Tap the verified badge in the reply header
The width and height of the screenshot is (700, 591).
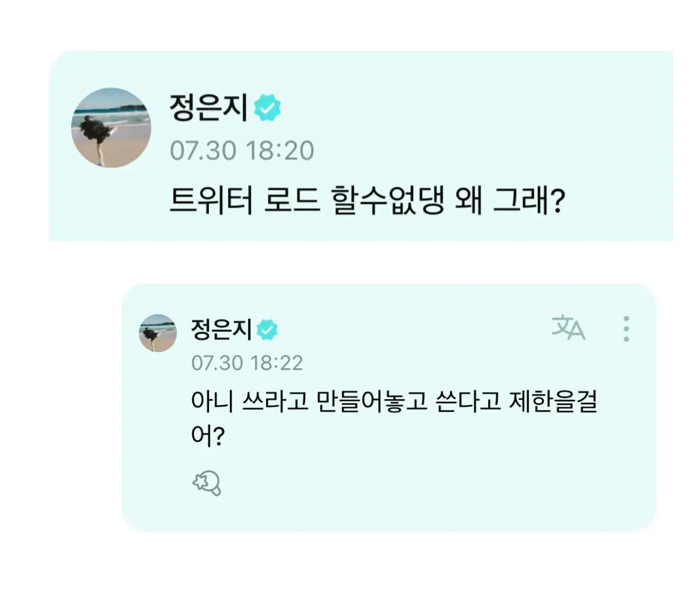(267, 330)
